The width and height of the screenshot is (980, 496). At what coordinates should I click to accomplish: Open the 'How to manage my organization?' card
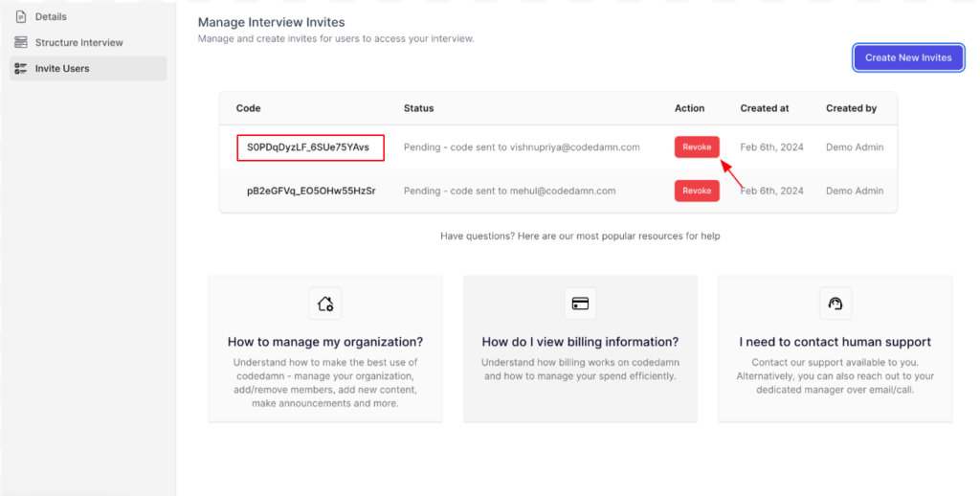325,349
